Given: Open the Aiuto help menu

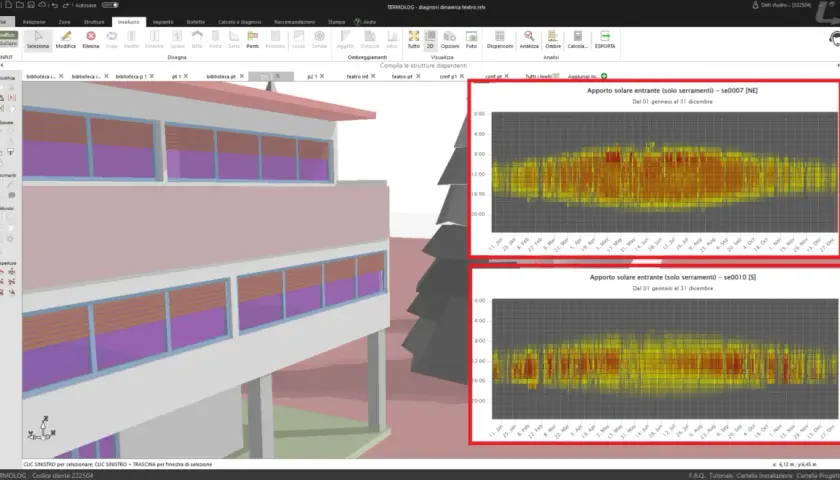Looking at the screenshot, I should [x=365, y=22].
